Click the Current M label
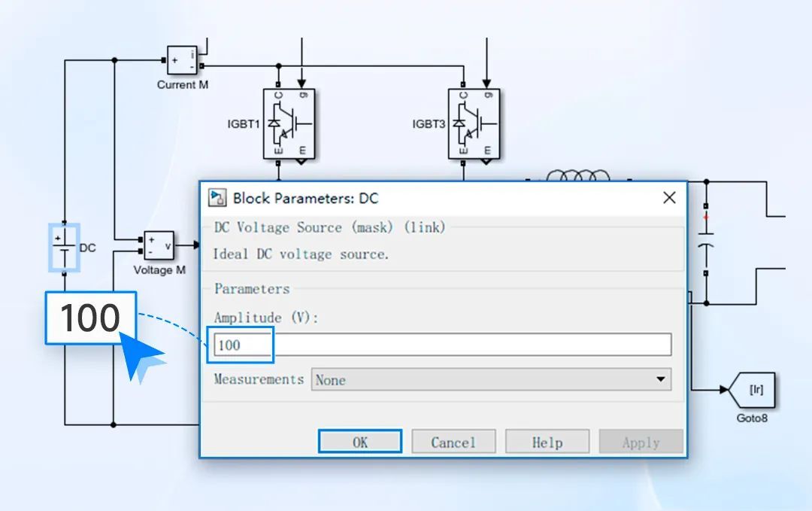This screenshot has height=511, width=812. click(x=183, y=84)
